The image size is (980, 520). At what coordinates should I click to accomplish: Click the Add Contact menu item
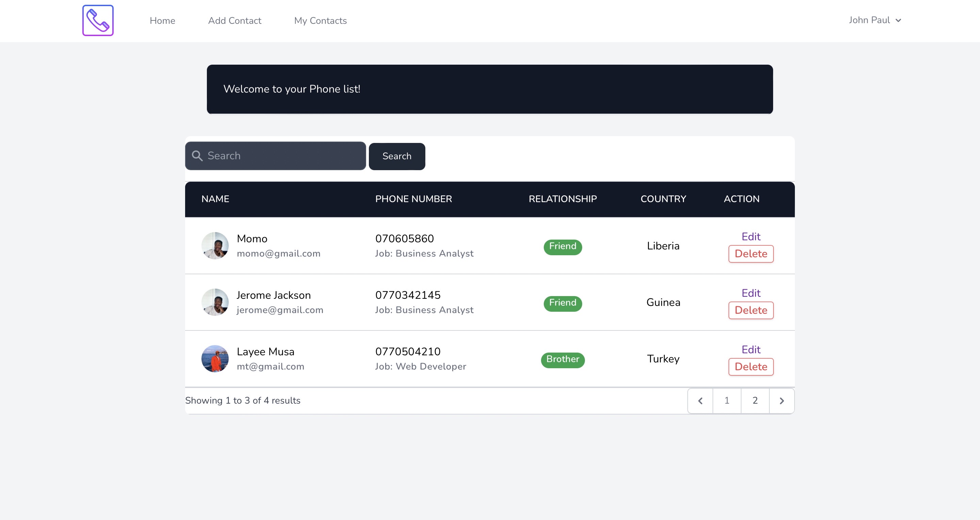coord(235,21)
